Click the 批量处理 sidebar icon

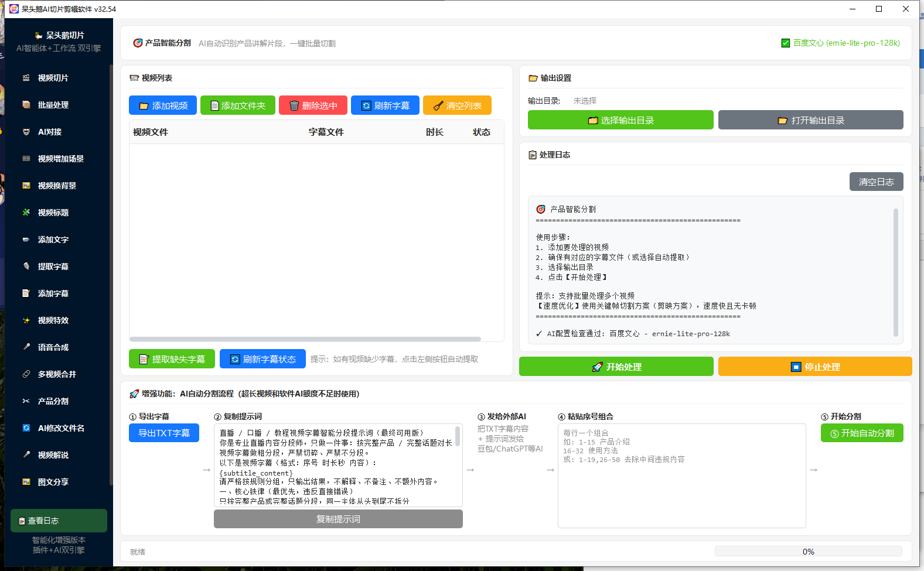[x=26, y=105]
